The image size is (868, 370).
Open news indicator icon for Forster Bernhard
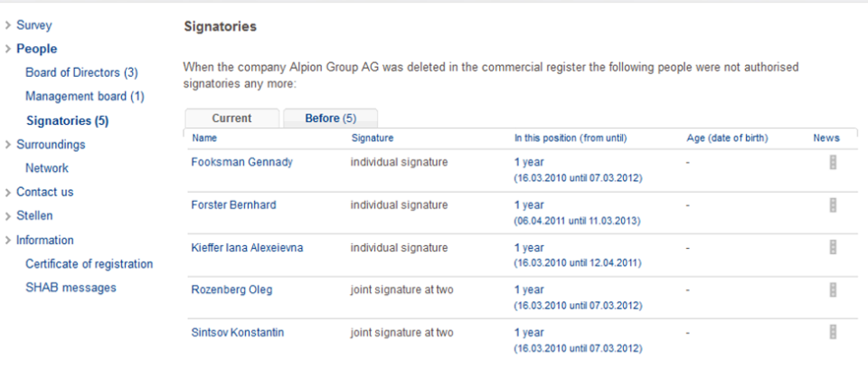tap(833, 205)
